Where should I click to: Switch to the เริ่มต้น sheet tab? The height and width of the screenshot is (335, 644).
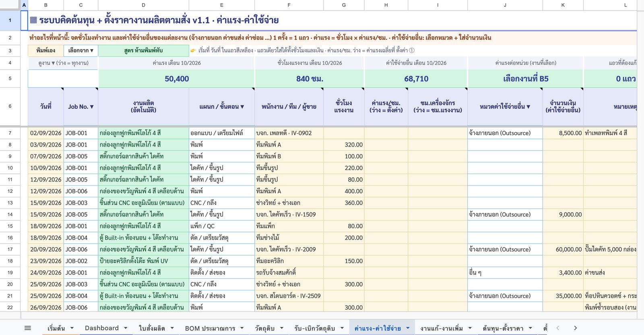56,328
